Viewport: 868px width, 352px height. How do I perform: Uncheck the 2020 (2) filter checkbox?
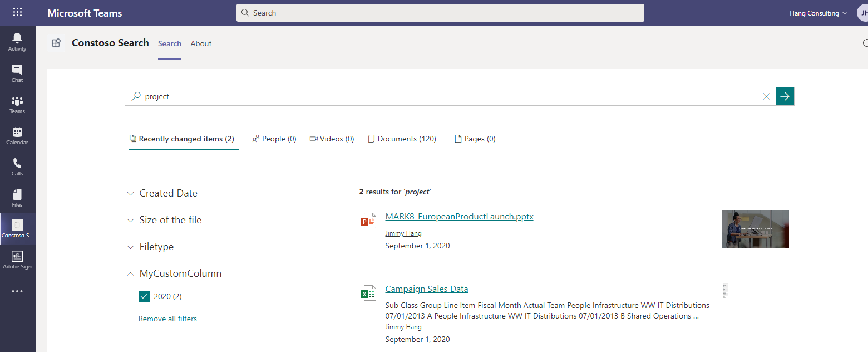tap(144, 296)
